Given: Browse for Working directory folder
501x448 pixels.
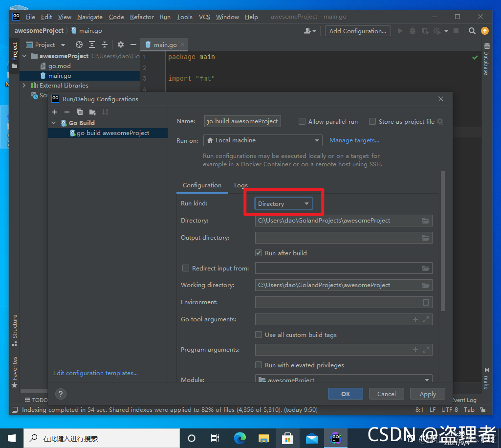Looking at the screenshot, I should coord(426,285).
